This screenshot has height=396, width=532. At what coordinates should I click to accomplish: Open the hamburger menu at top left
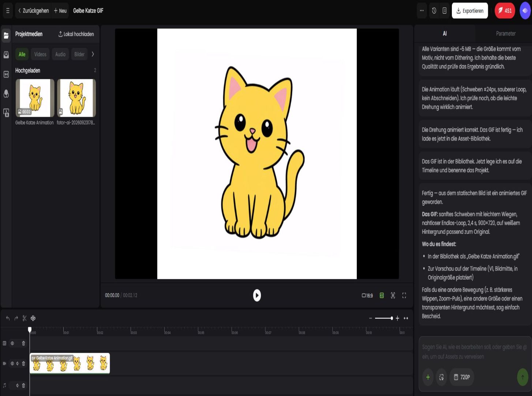click(x=8, y=11)
